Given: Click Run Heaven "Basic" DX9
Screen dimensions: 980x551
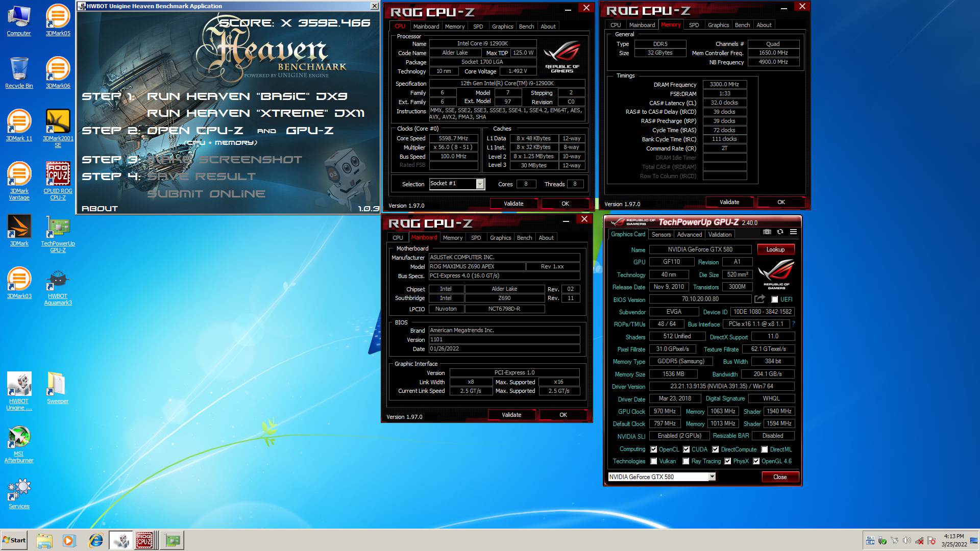Looking at the screenshot, I should point(247,96).
